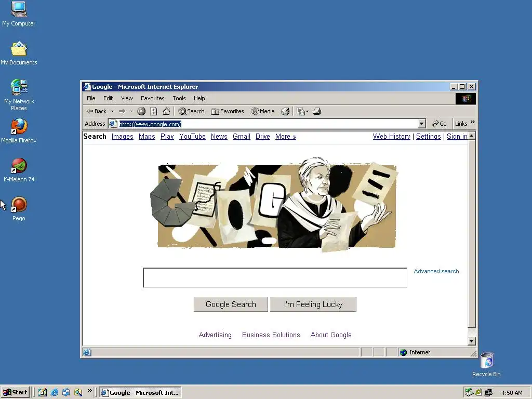
Task: Open the Edit menu
Action: (108, 98)
